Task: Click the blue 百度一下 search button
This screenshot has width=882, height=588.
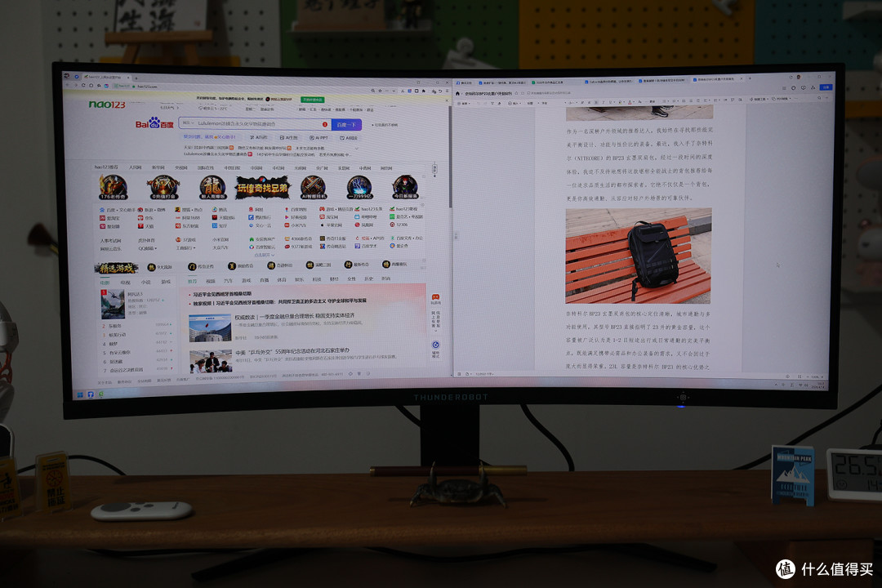Action: 346,124
